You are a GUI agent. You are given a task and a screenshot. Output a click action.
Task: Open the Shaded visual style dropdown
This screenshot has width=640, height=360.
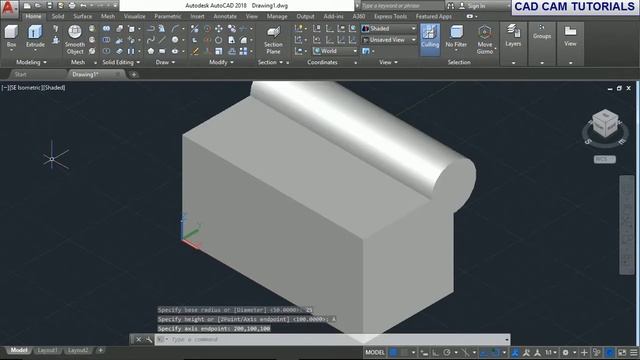coord(389,28)
